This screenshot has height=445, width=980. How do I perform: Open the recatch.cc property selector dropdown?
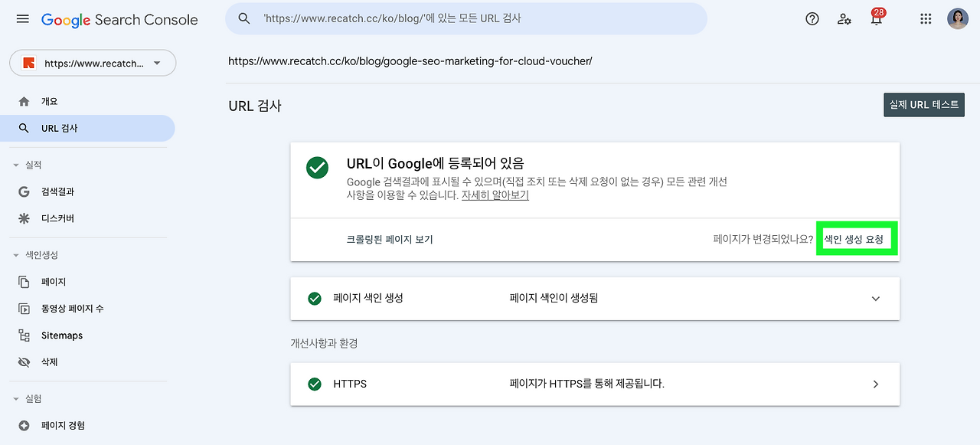click(92, 63)
